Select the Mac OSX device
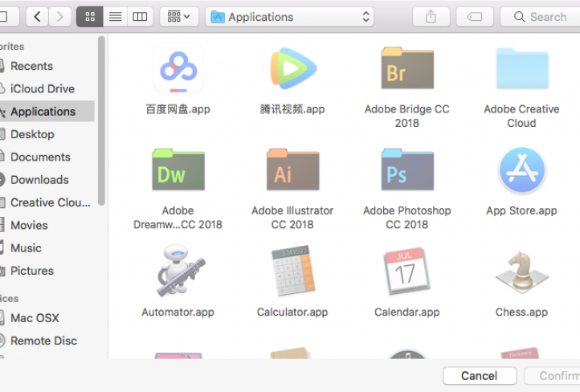This screenshot has height=392, width=580. (47, 318)
